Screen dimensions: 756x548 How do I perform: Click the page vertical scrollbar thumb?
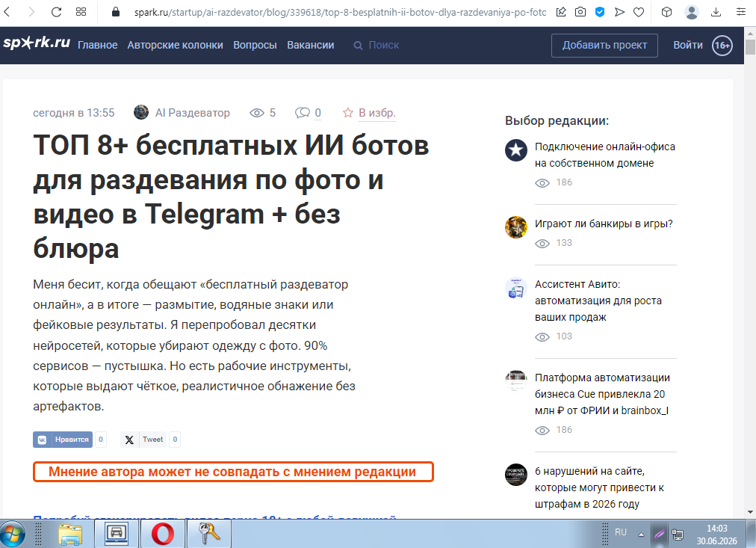coord(750,47)
